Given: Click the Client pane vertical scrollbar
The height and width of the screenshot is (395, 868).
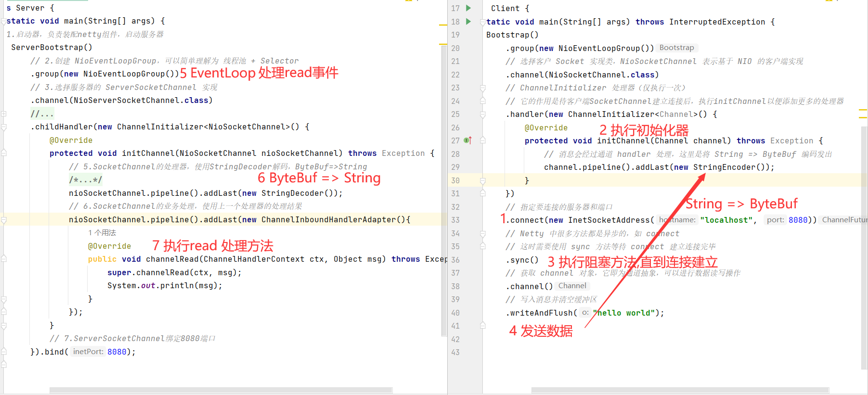Looking at the screenshot, I should point(864,248).
